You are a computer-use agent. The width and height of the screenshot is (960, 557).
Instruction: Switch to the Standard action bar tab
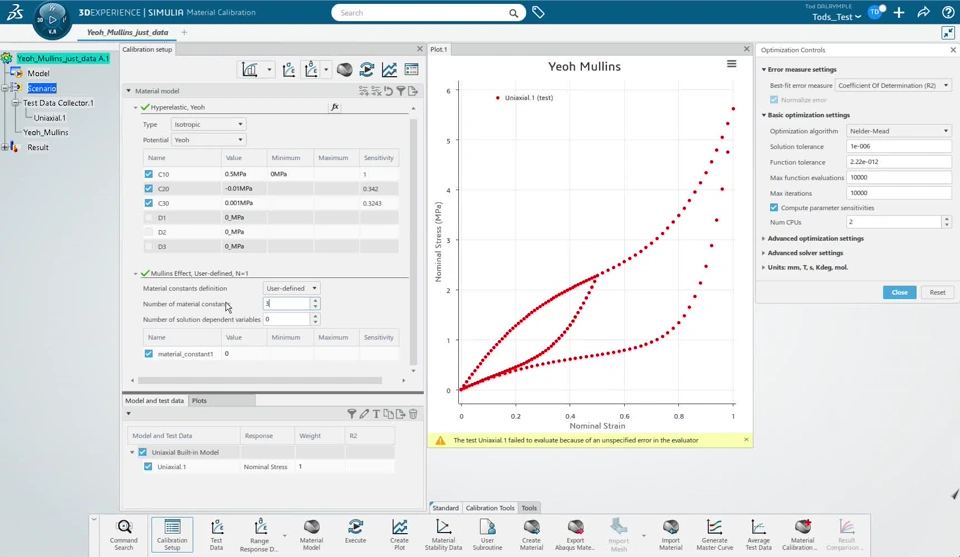(445, 508)
